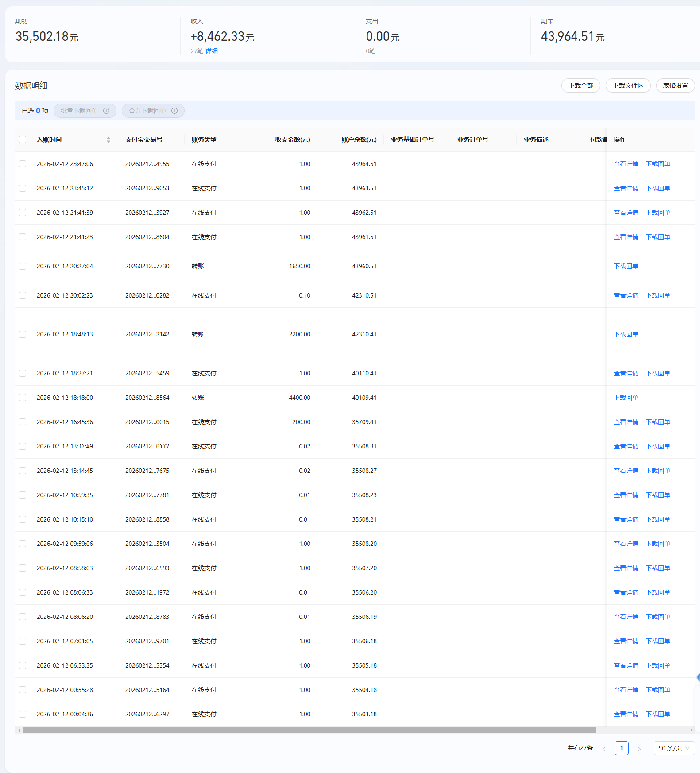Toggle the select-all header checkbox

[x=23, y=140]
